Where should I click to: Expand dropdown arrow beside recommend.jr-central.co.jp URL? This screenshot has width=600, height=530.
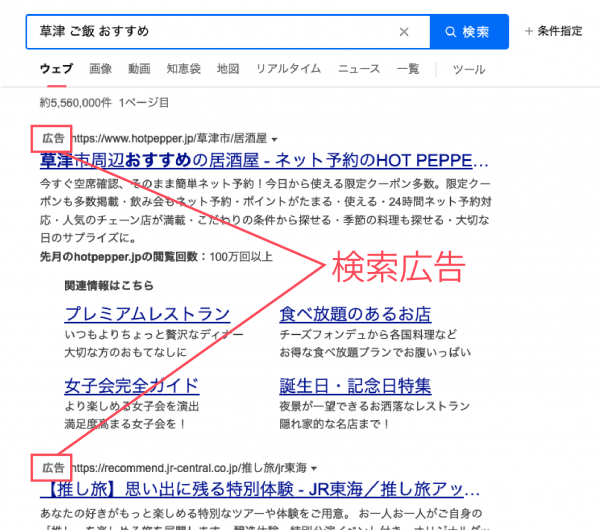[x=313, y=468]
